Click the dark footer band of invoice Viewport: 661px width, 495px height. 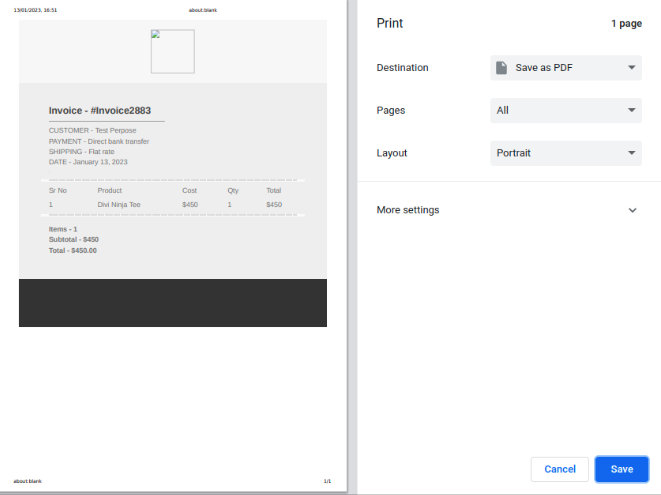tap(172, 302)
